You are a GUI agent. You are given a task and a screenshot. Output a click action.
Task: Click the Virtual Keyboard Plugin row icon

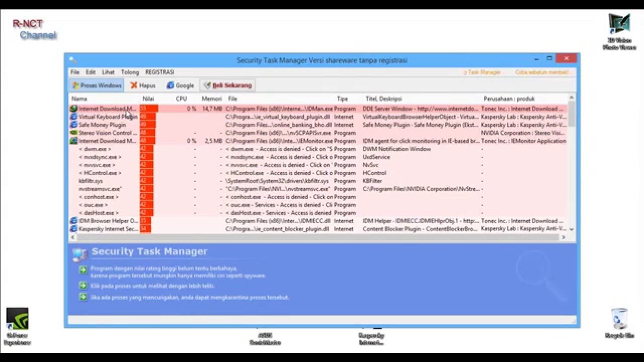click(73, 117)
